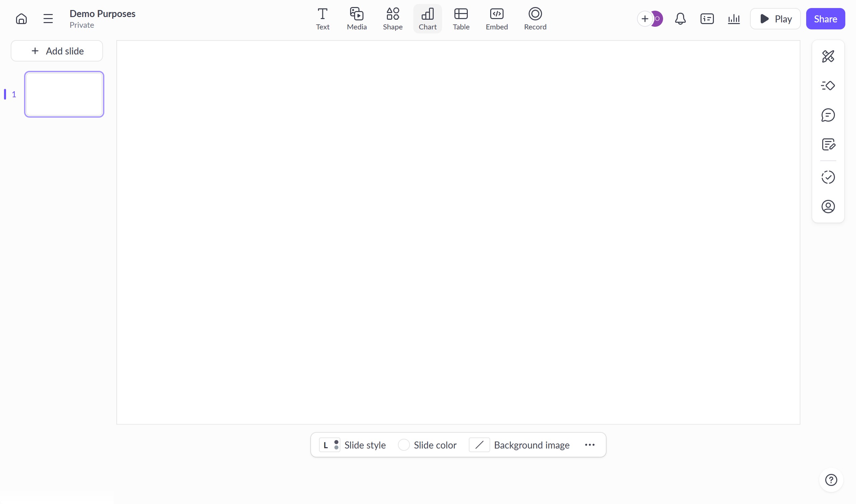Image resolution: width=856 pixels, height=504 pixels.
Task: Start a Record session
Action: click(x=535, y=19)
